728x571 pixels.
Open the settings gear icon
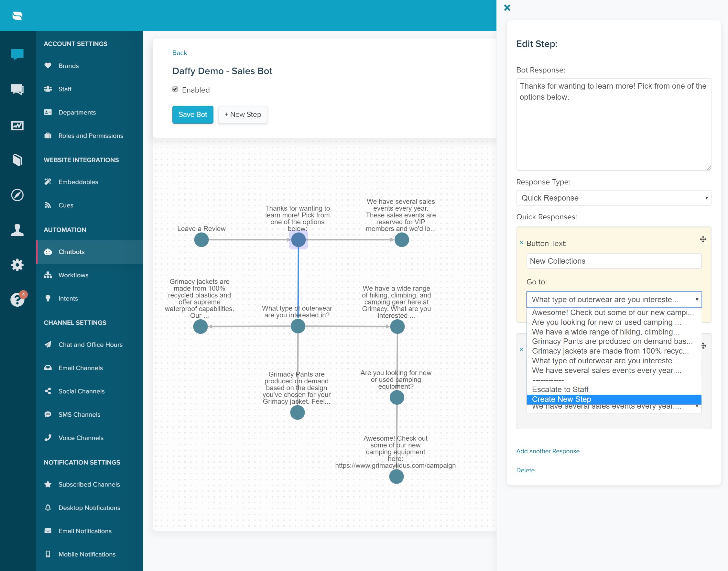(x=17, y=265)
